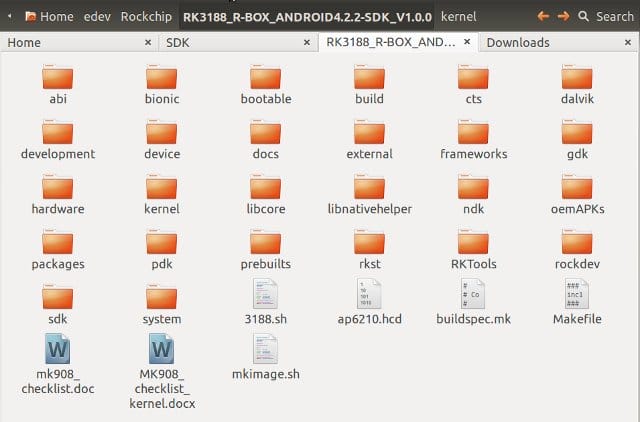Choose the pdk folder icon
Viewport: 640px width, 422px height.
[162, 242]
